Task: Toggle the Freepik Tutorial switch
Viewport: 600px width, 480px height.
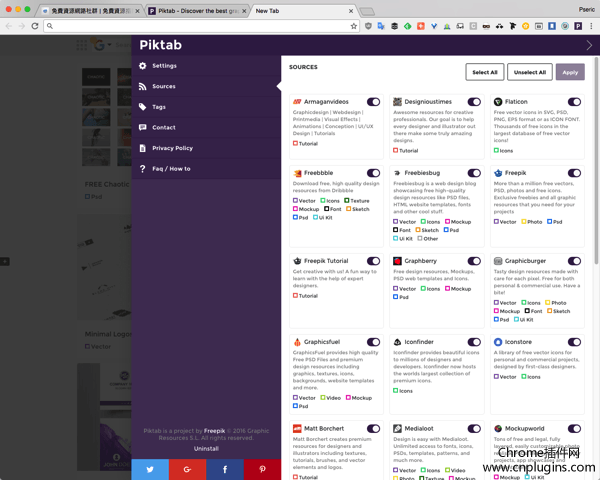Action: click(x=373, y=261)
